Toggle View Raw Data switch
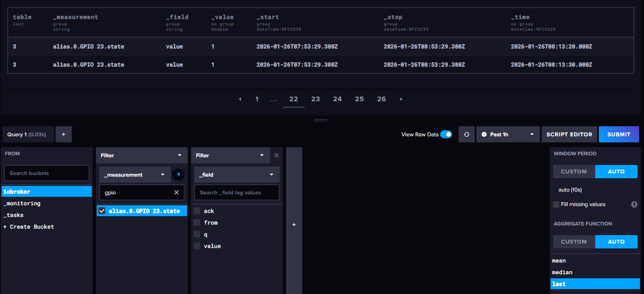 [x=446, y=134]
